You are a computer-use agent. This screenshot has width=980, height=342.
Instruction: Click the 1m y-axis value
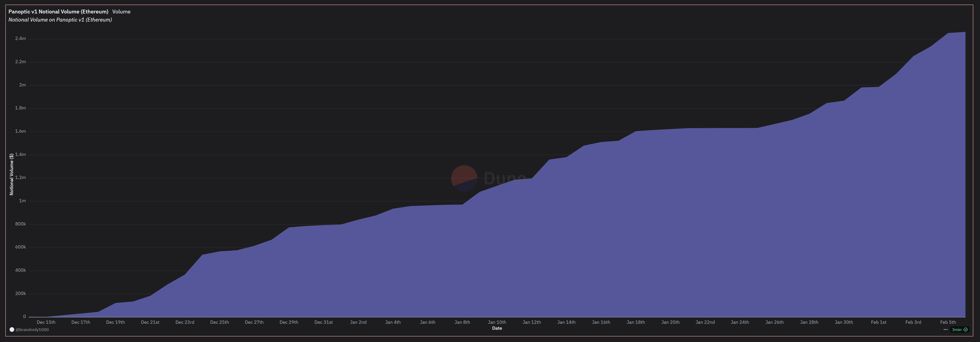(22, 201)
